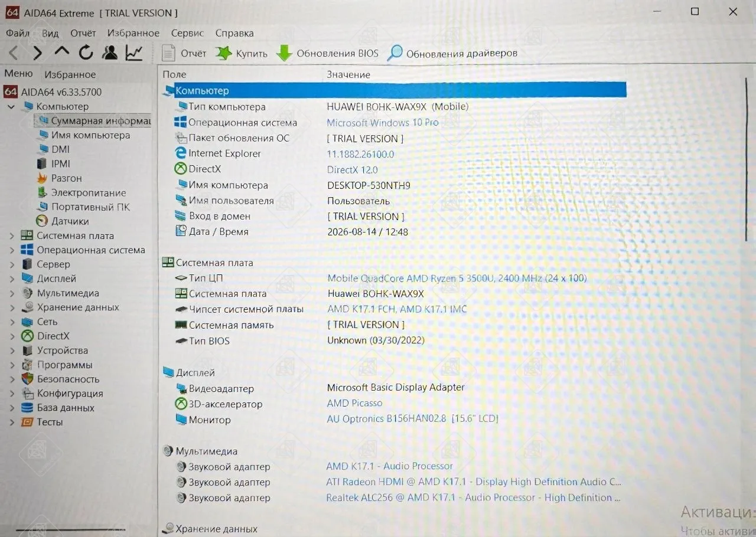
Task: Expand the Сервер tree node
Action: [11, 264]
